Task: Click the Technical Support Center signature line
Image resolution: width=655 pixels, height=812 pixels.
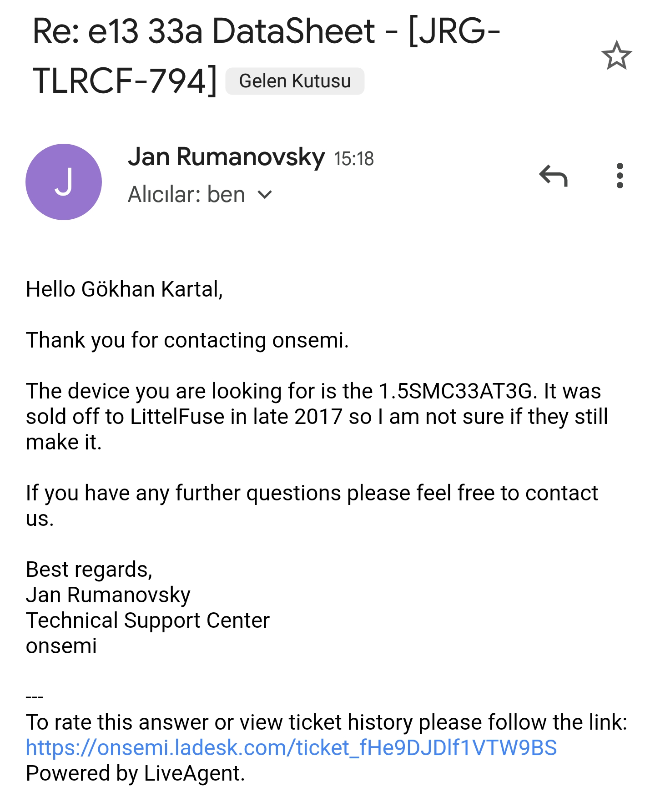Action: click(148, 620)
